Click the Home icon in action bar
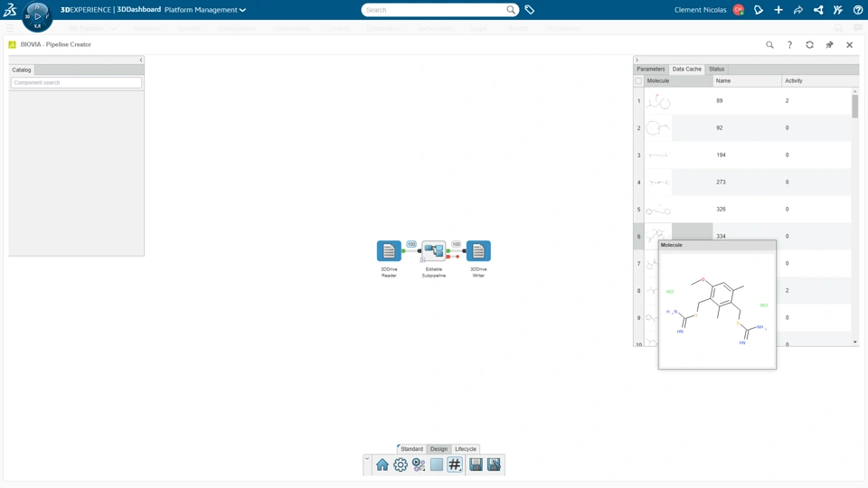This screenshot has height=488, width=868. (x=382, y=465)
